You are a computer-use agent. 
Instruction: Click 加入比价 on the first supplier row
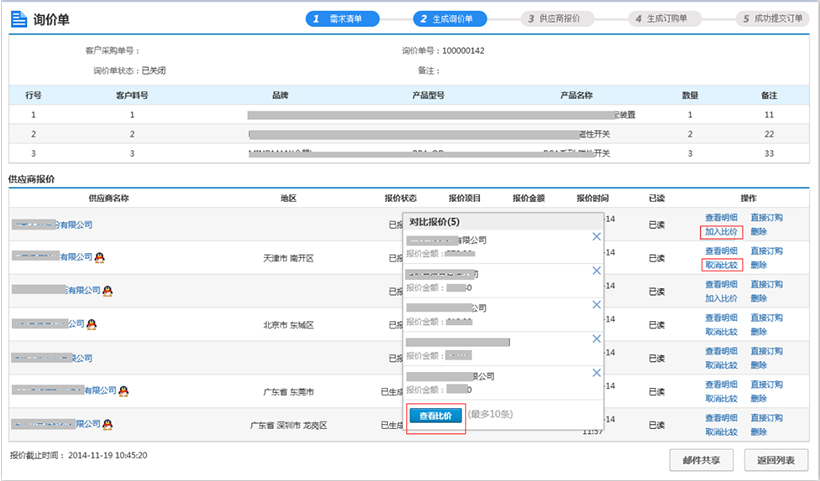[721, 232]
